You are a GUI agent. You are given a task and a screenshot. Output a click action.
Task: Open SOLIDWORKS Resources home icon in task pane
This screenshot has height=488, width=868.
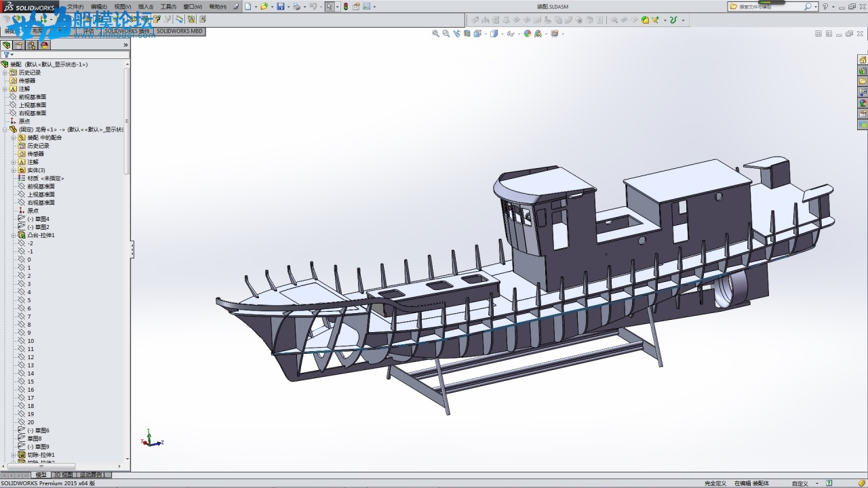[863, 60]
